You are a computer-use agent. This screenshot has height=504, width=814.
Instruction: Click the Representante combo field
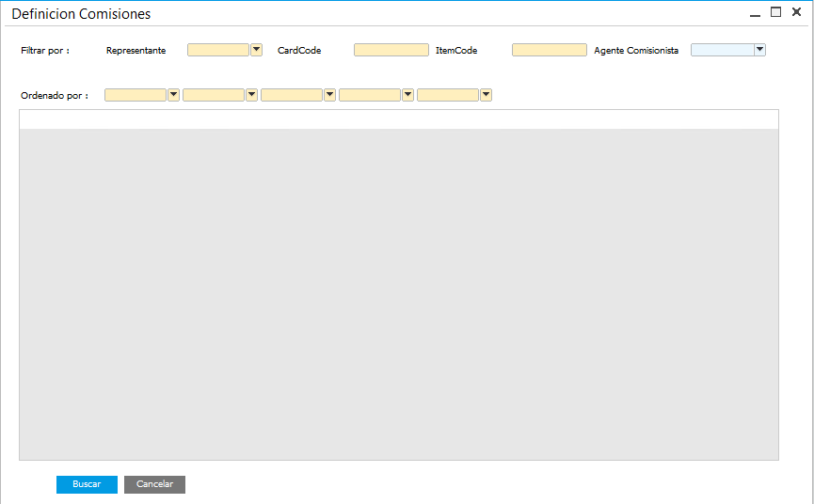pos(218,50)
